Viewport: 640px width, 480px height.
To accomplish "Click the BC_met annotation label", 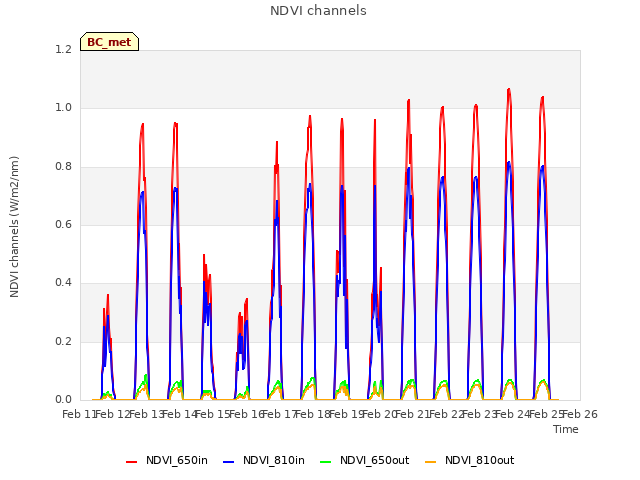I will click(109, 42).
